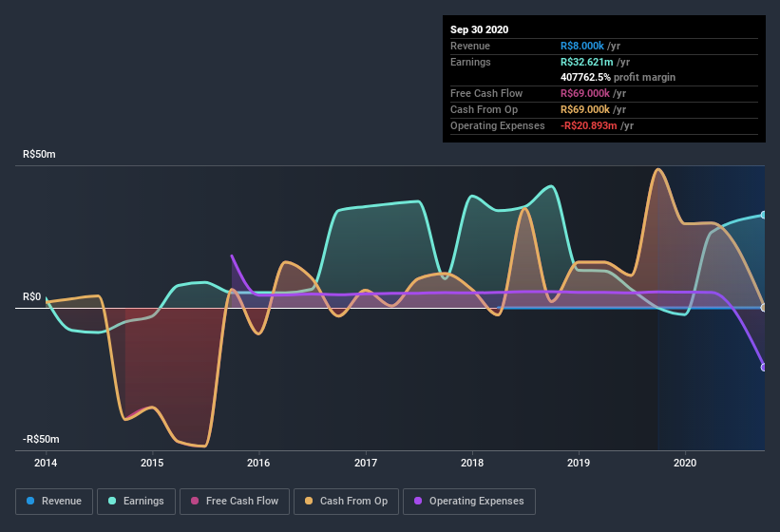Hide the Free Cash Flow series
Viewport: 780px width, 532px height.
[235, 502]
